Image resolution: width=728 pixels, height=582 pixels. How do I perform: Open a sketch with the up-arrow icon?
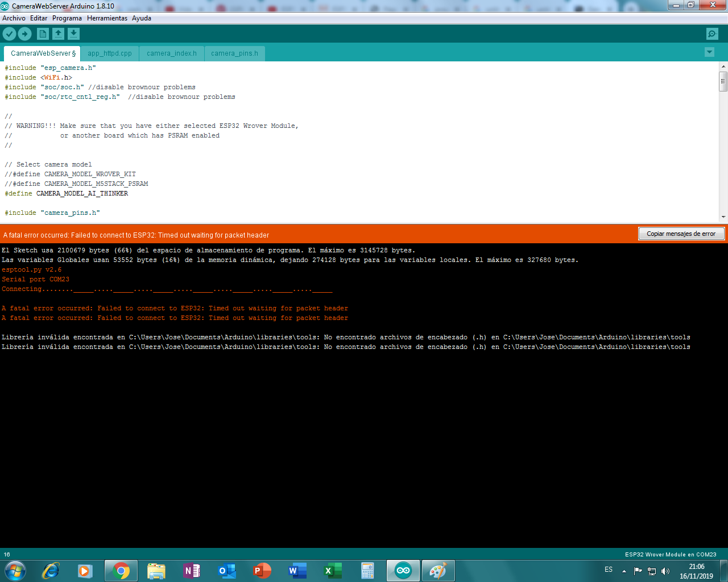point(58,34)
